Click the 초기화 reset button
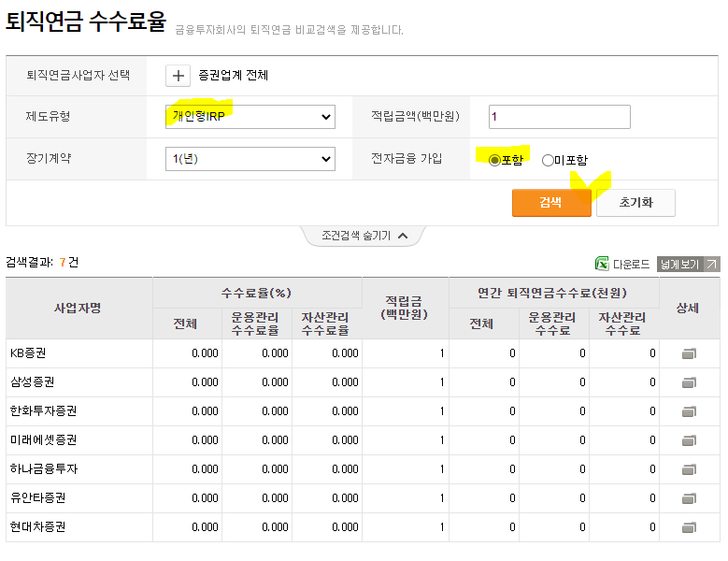Screen dimensions: 728x561 pos(635,203)
